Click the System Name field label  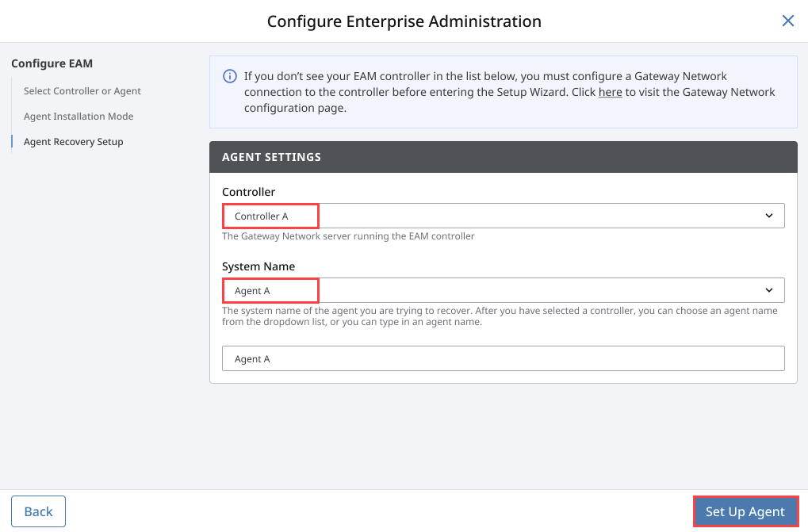point(258,266)
